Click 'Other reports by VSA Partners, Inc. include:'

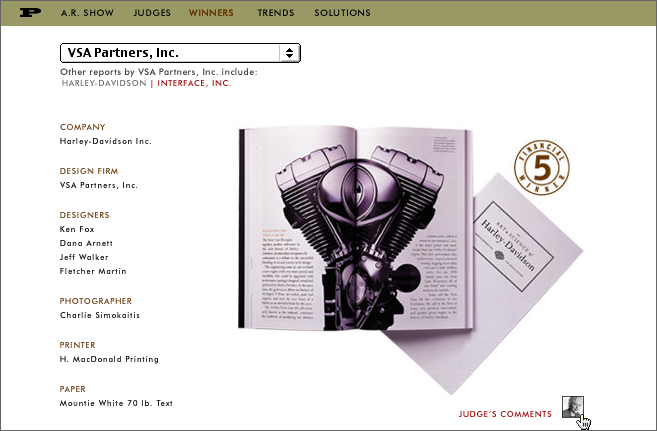tap(159, 72)
